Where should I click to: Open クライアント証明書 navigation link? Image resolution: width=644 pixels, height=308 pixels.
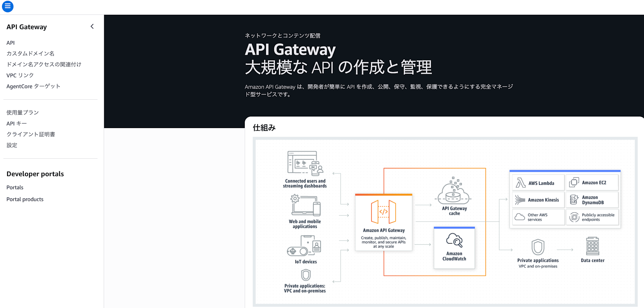[31, 134]
